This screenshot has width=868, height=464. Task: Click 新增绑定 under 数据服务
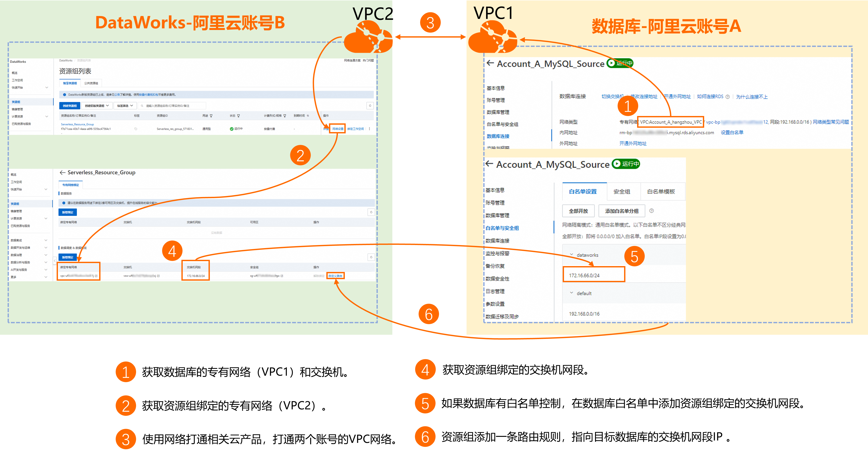(68, 212)
